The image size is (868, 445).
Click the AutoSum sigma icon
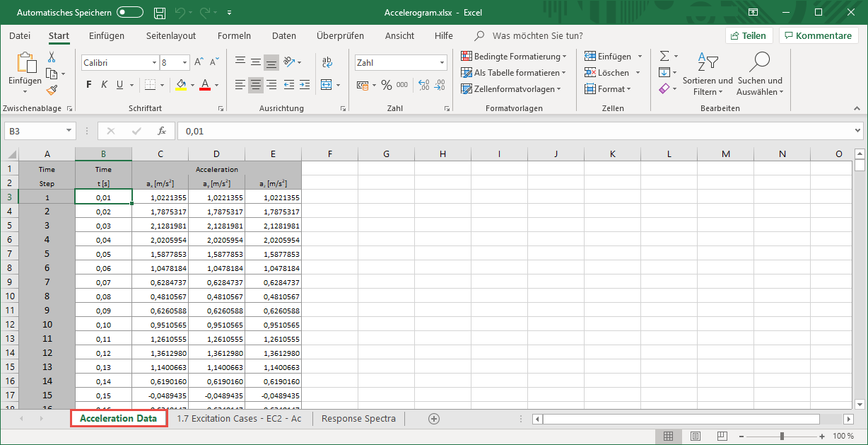tap(663, 56)
